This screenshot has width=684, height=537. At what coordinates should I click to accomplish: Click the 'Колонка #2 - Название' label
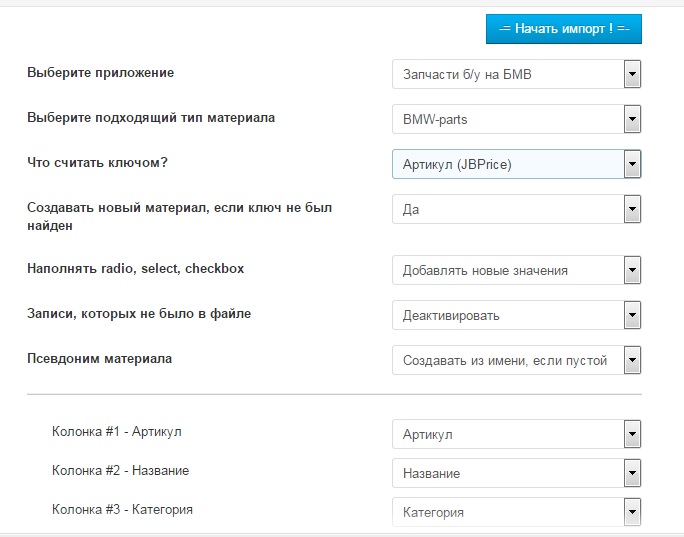[x=120, y=470]
